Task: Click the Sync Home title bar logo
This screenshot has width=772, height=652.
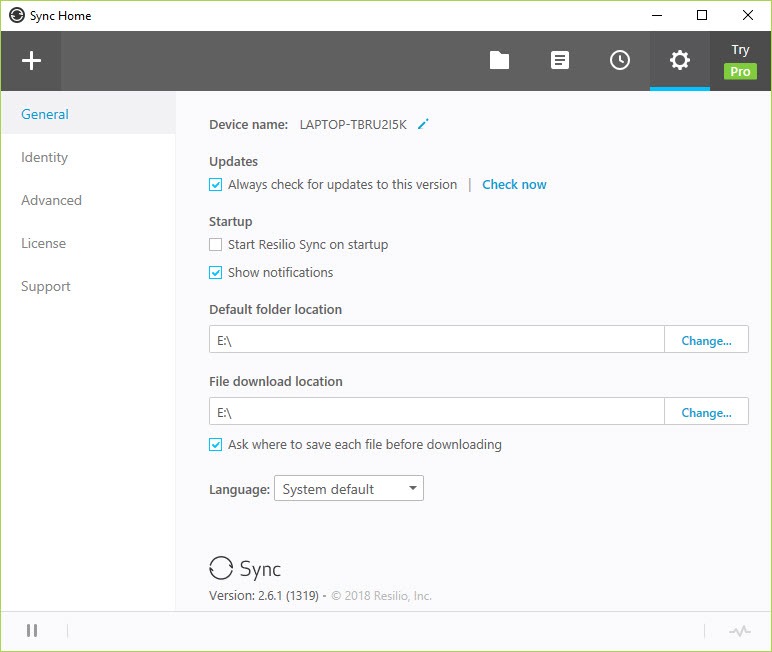Action: tap(17, 15)
